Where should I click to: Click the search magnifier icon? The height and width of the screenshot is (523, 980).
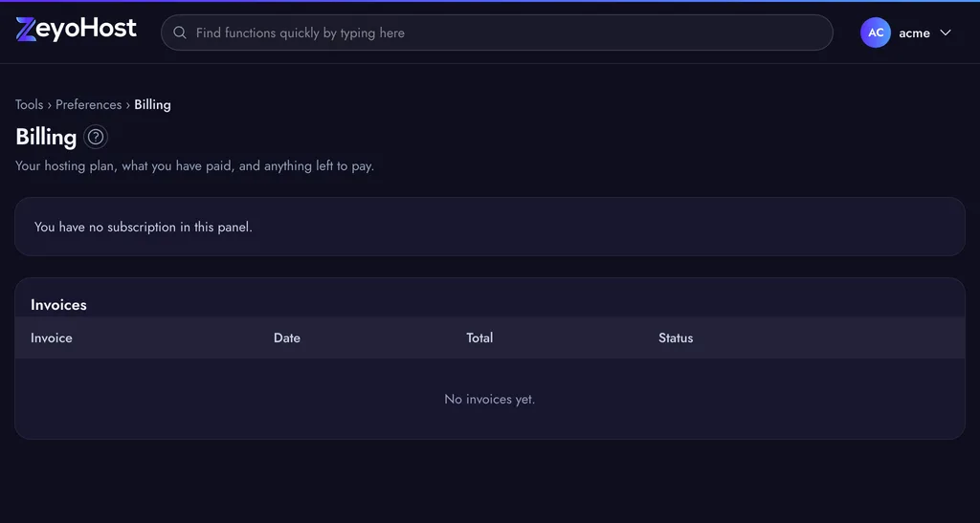point(179,33)
